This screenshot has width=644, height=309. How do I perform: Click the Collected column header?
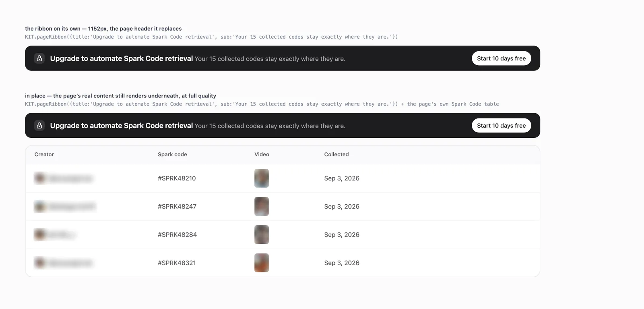point(336,154)
